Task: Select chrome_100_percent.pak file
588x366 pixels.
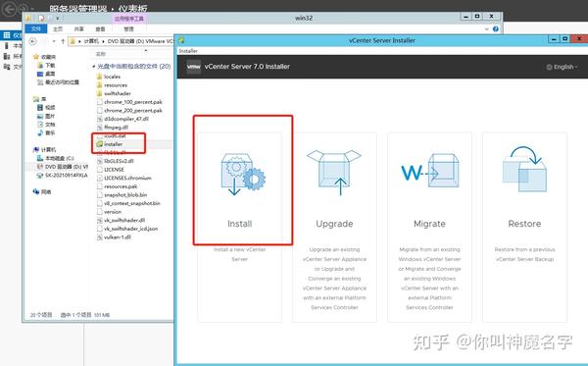Action: pos(129,102)
